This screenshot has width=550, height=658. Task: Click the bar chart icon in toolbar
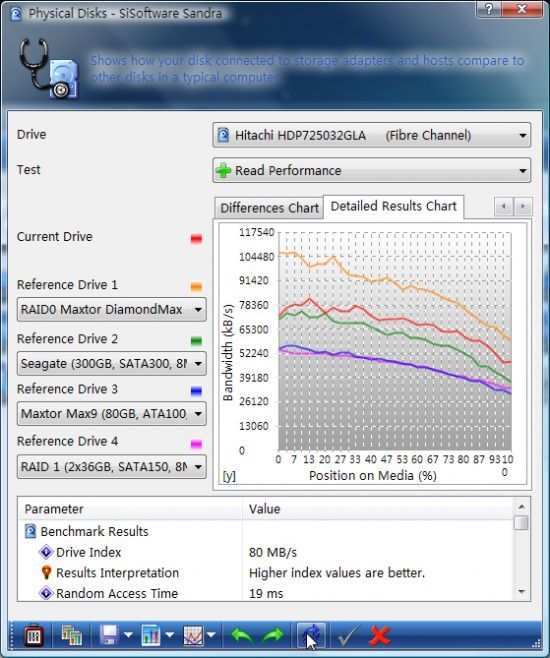(151, 635)
